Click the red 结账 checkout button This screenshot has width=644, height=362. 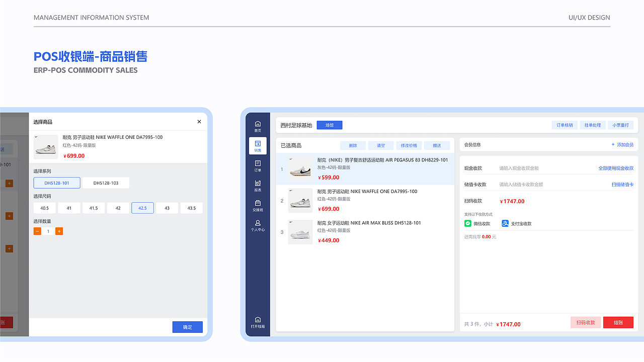[618, 323]
